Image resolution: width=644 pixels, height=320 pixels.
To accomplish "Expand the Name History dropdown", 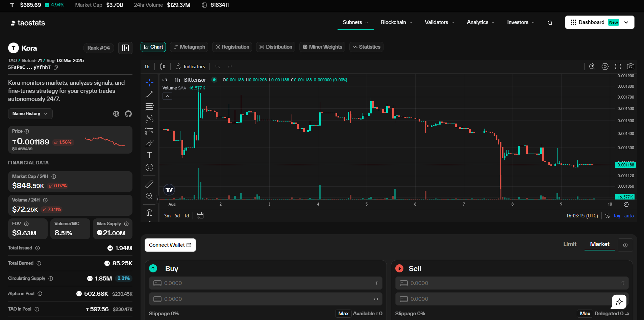I will [x=30, y=114].
